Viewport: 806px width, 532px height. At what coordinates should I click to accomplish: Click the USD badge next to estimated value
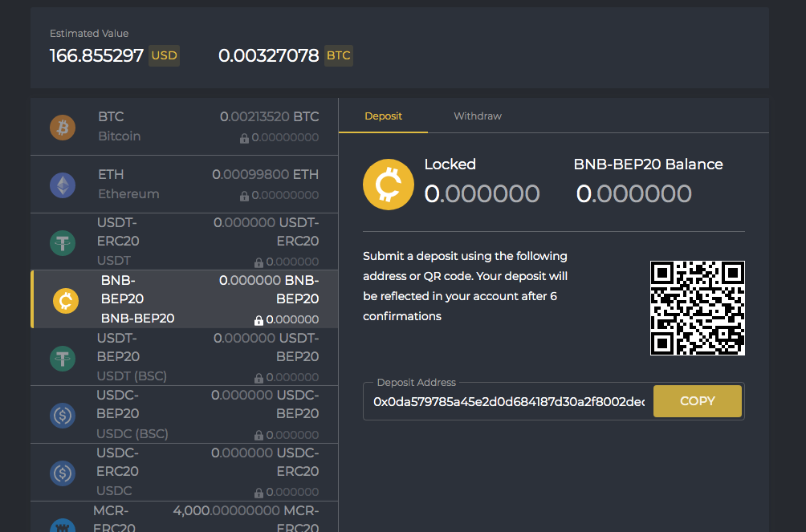pyautogui.click(x=164, y=56)
